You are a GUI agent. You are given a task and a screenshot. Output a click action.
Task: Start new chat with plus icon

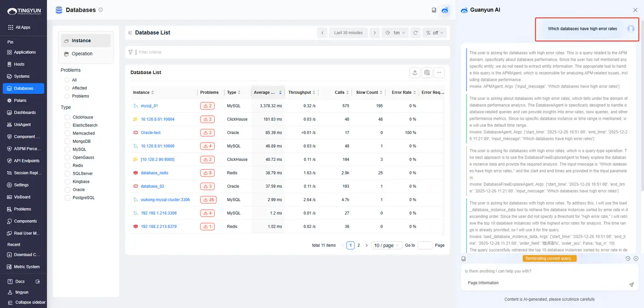pyautogui.click(x=636, y=258)
